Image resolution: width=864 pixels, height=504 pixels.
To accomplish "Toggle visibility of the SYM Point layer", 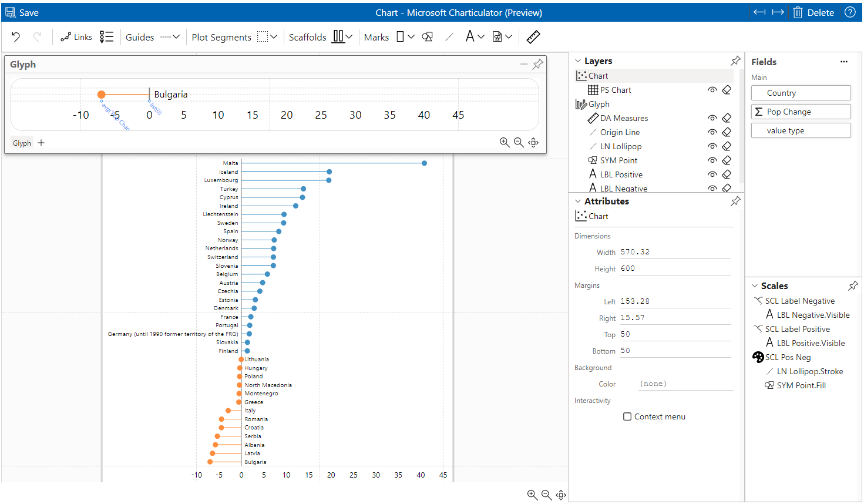I will point(712,160).
